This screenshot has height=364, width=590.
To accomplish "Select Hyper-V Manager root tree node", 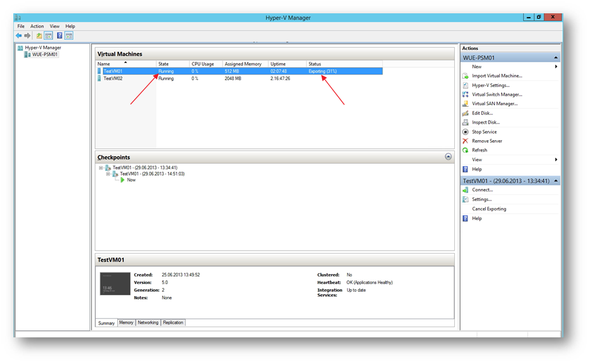I will 43,48.
